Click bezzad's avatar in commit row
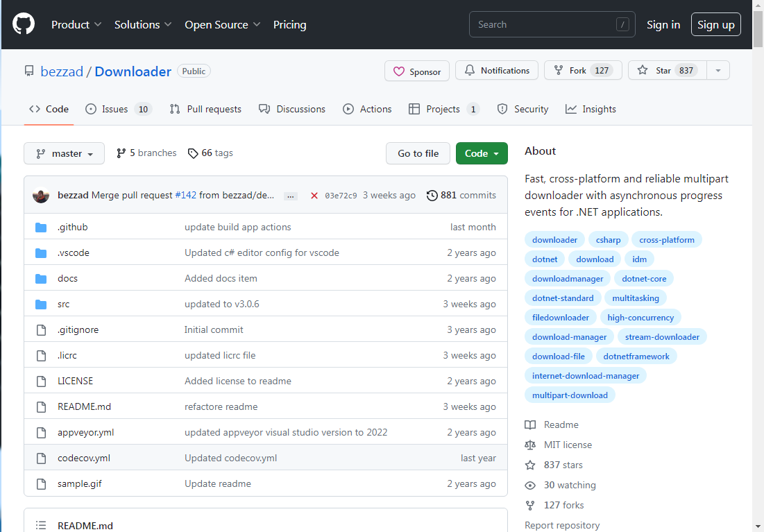764x532 pixels. point(41,196)
